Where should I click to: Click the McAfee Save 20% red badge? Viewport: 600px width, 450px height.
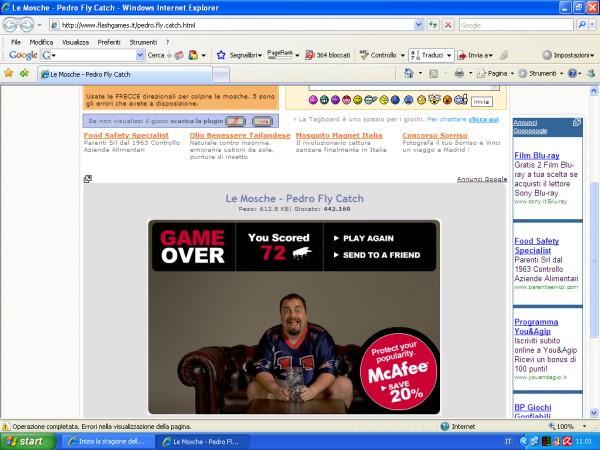coord(398,371)
